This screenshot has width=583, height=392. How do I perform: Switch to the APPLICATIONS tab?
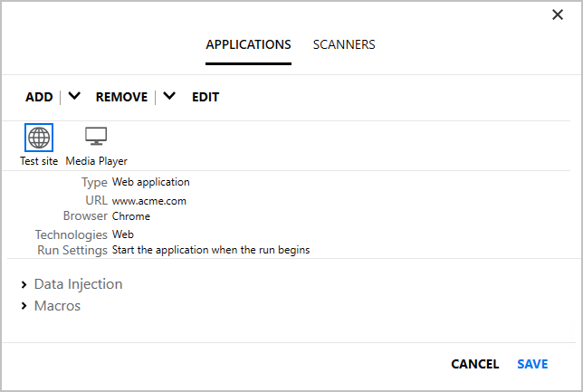pyautogui.click(x=248, y=44)
